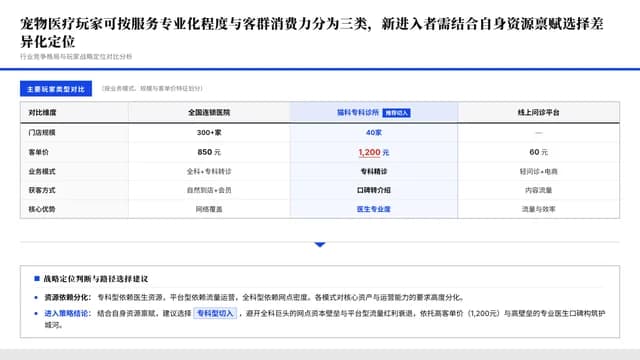Click the 进入策略结论 blue label
This screenshot has height=360, width=640.
coord(65,313)
